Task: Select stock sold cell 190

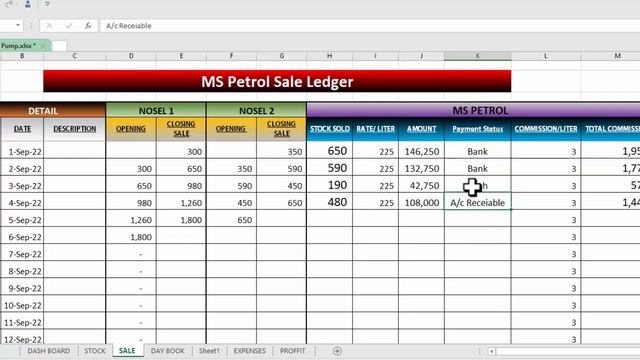Action: click(330, 185)
